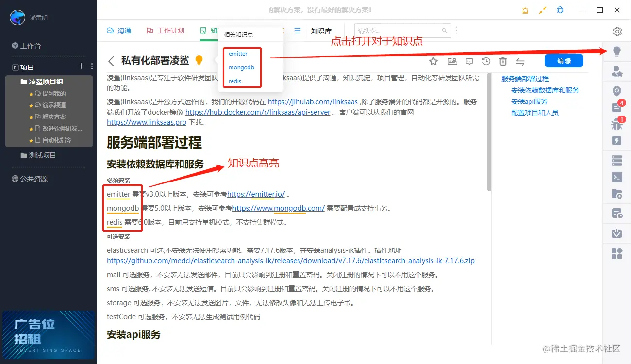This screenshot has width=631, height=364.
Task: Open the emitter.io link
Action: coord(256,194)
